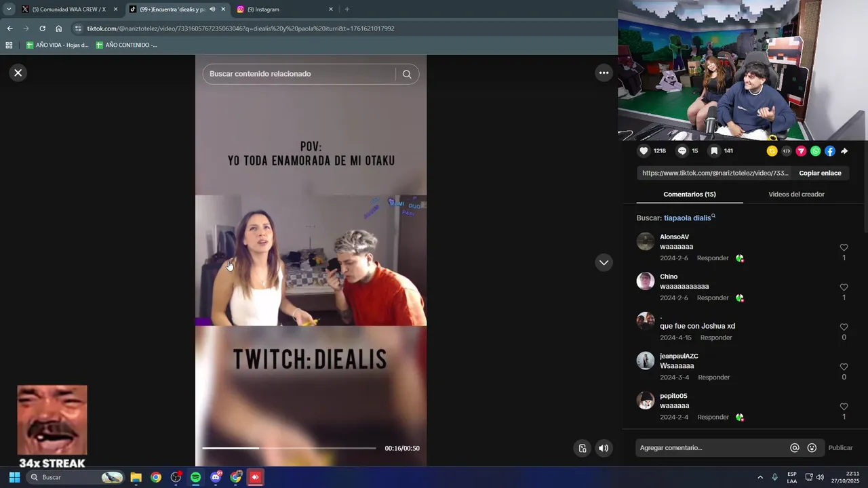
Task: Like AlonsoAV's comment
Action: coord(844,248)
